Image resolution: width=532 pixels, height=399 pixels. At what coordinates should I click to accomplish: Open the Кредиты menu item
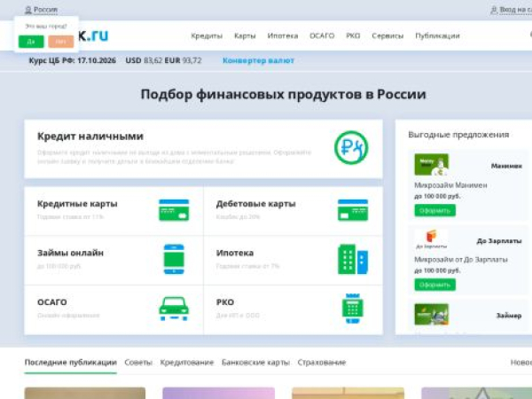point(207,35)
